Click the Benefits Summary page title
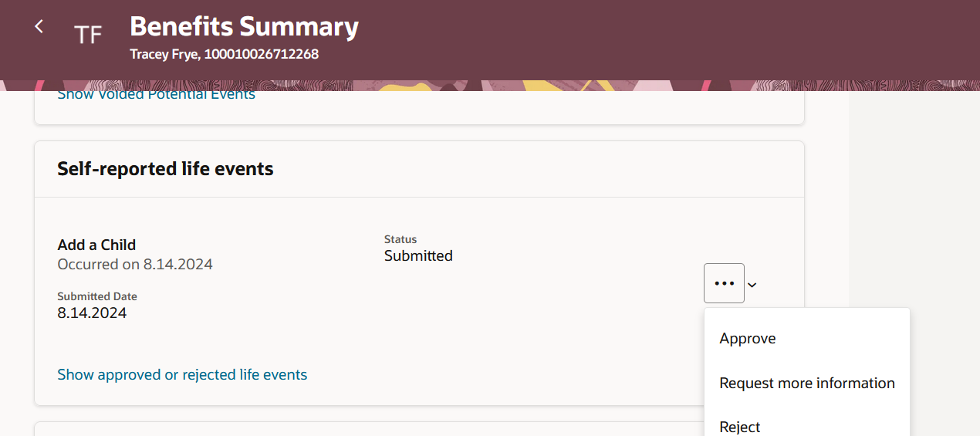 pyautogui.click(x=244, y=26)
